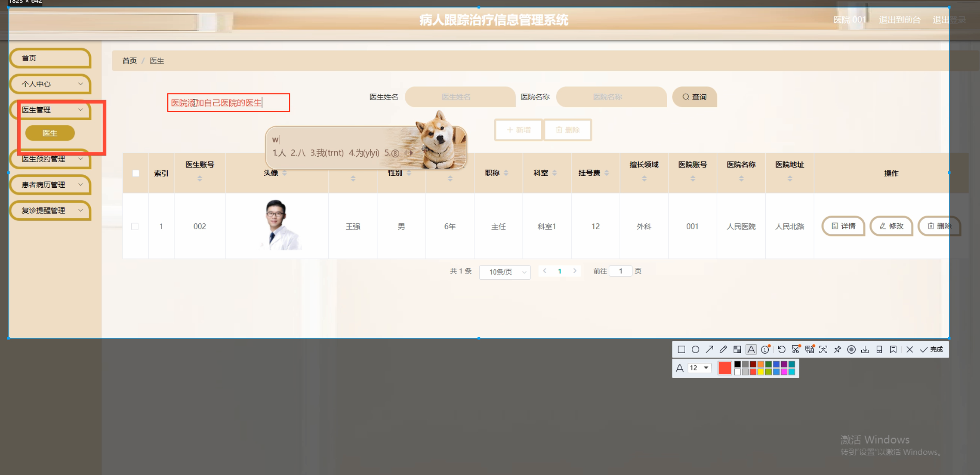
Task: Toggle the select-all header checkbox
Action: click(136, 173)
